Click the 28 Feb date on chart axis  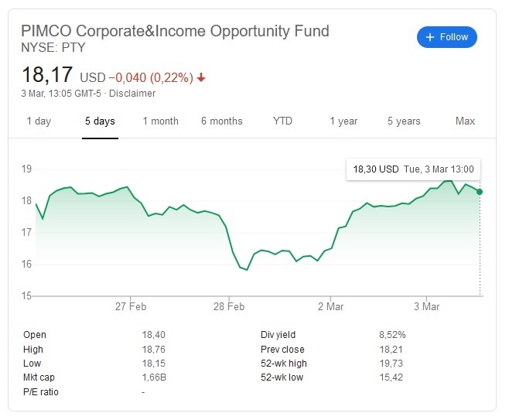point(229,306)
